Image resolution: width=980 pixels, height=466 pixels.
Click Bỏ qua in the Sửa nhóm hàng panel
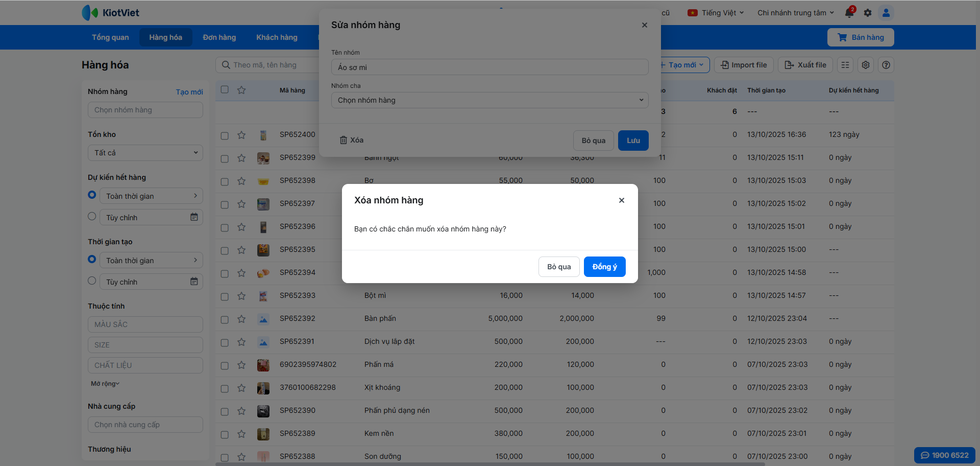coord(594,141)
